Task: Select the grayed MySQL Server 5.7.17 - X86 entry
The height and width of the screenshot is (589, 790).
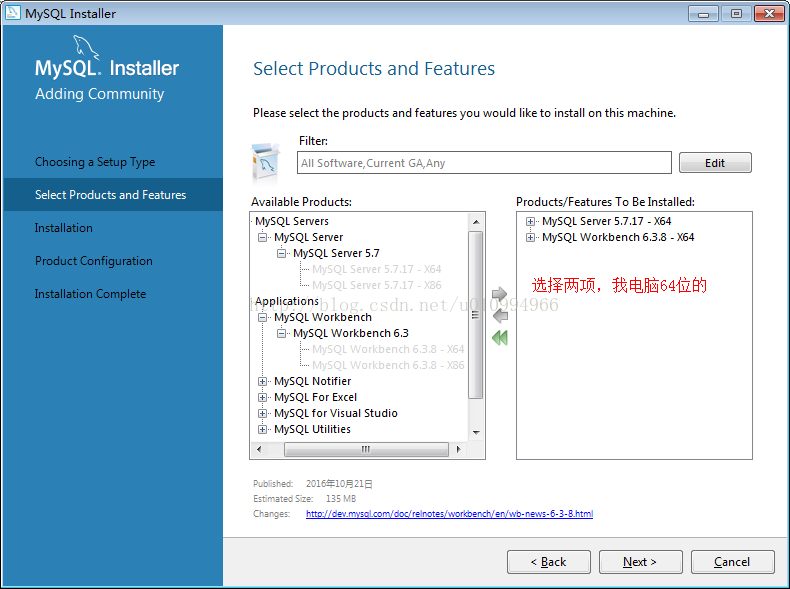Action: point(376,285)
